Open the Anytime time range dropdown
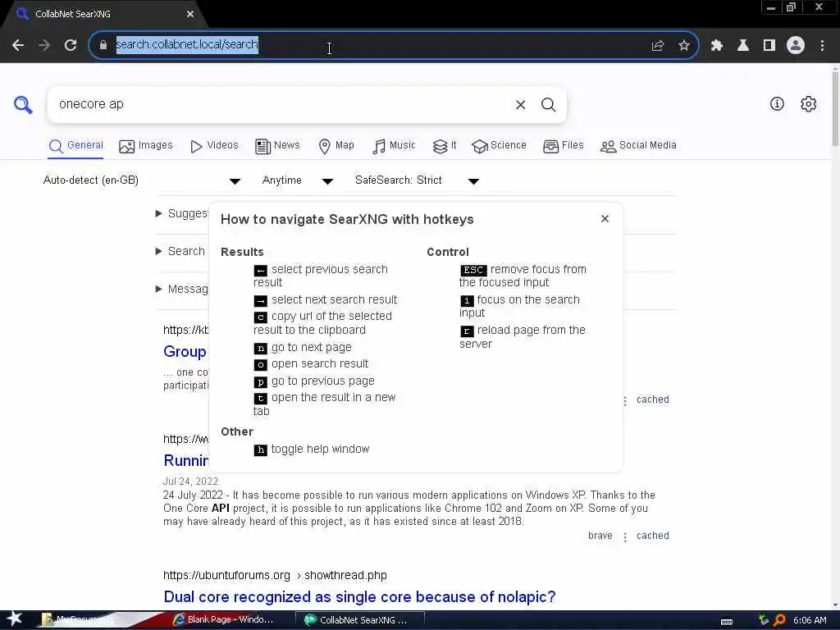The image size is (840, 630). point(297,180)
